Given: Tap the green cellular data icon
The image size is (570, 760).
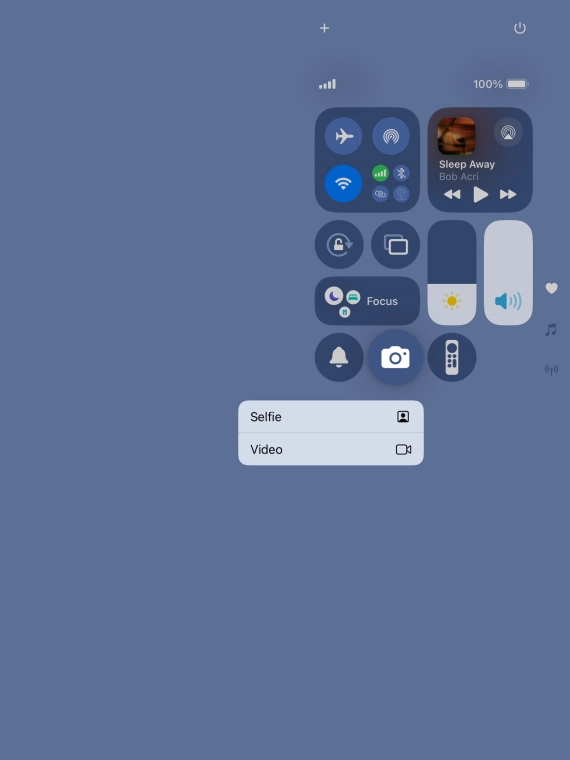Looking at the screenshot, I should click(x=380, y=173).
